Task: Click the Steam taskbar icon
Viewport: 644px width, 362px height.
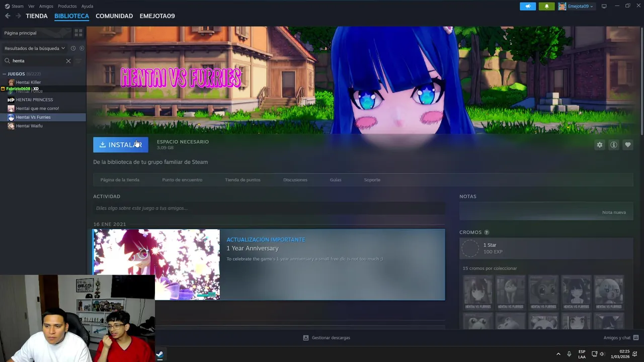Action: click(159, 354)
